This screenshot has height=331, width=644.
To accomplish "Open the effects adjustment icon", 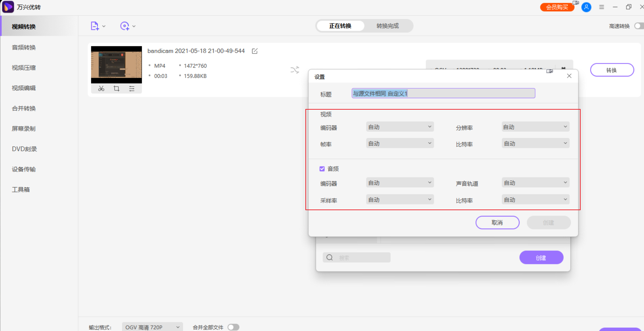I will pos(132,89).
